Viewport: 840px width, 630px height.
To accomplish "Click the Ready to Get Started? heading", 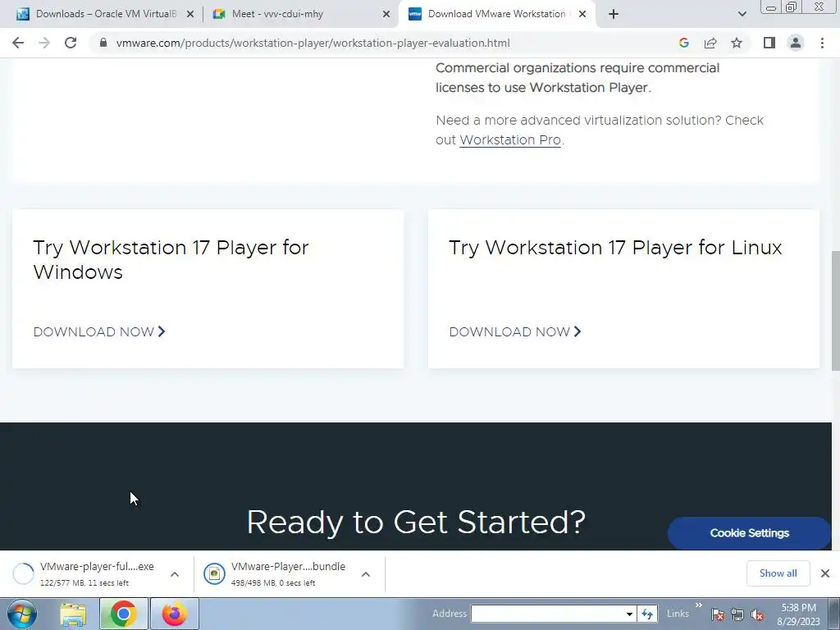I will 416,522.
